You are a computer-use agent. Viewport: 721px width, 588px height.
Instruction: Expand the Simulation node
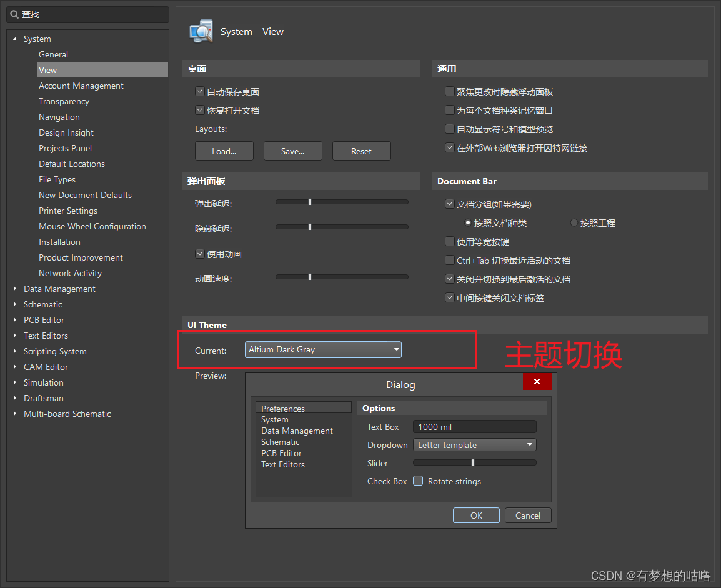click(x=15, y=382)
